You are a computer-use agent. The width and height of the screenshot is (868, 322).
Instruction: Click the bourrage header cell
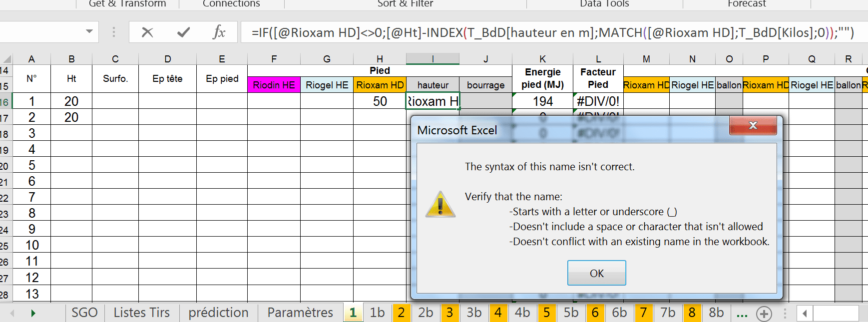tap(485, 85)
